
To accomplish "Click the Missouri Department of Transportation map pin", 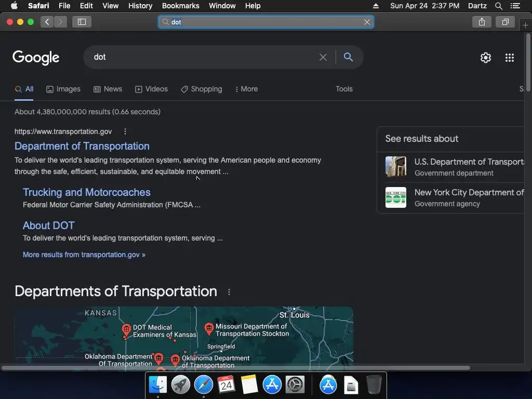I will (x=209, y=328).
